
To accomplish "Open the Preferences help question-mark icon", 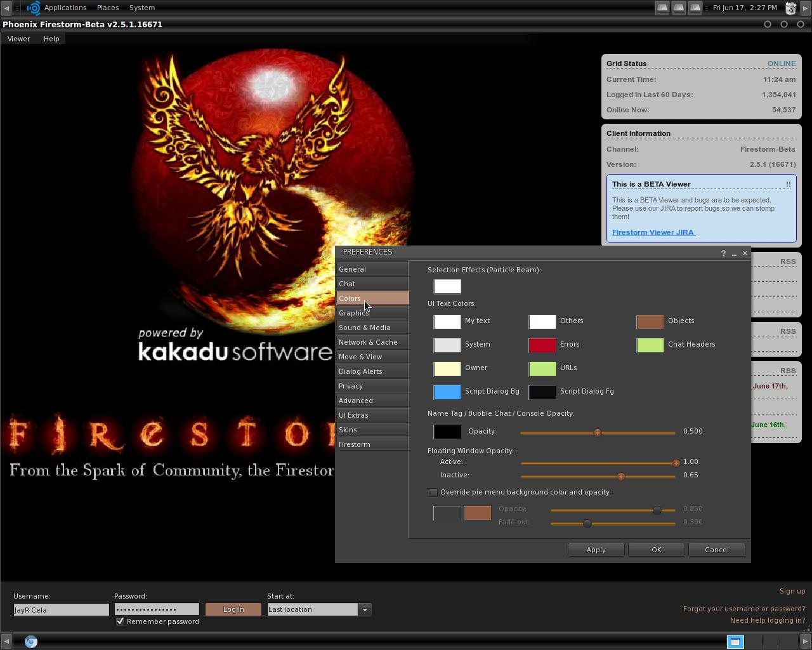I will tap(723, 253).
